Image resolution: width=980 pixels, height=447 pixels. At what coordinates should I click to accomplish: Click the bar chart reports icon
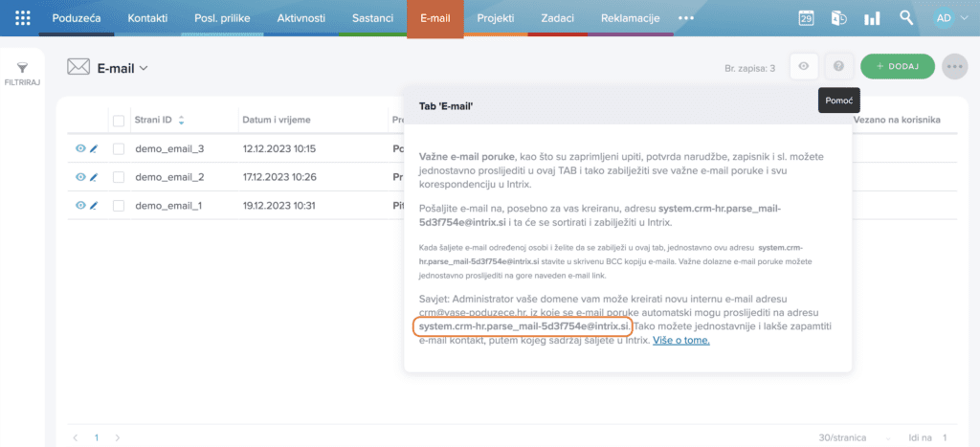point(872,19)
